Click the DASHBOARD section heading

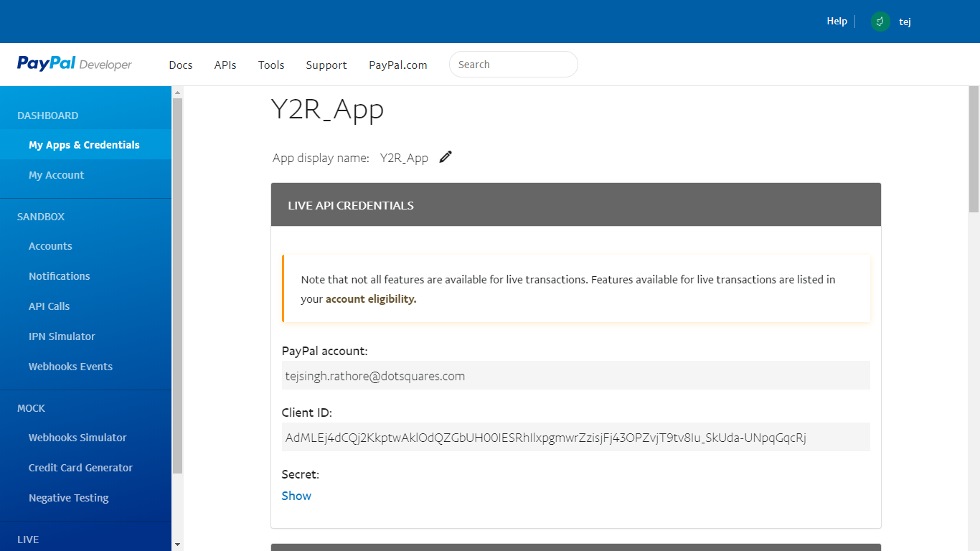tap(48, 116)
